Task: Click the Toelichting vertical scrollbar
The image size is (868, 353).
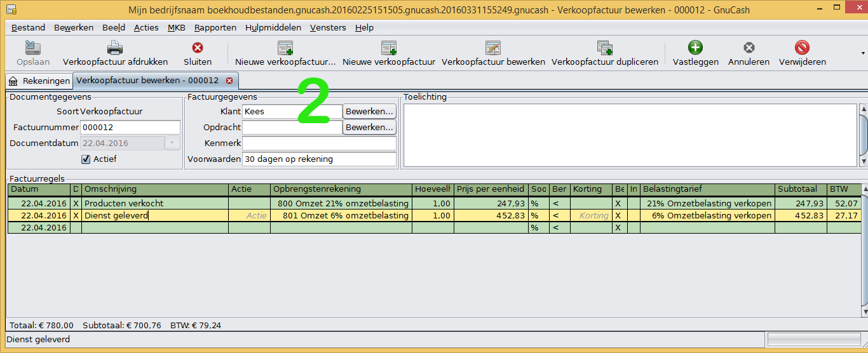Action: point(863,135)
